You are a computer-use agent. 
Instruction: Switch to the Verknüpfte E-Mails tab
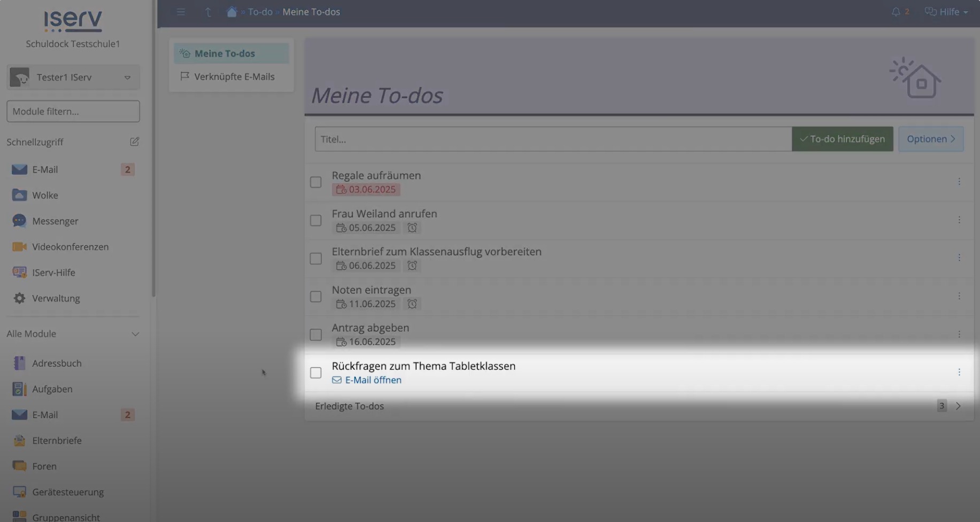pyautogui.click(x=235, y=76)
